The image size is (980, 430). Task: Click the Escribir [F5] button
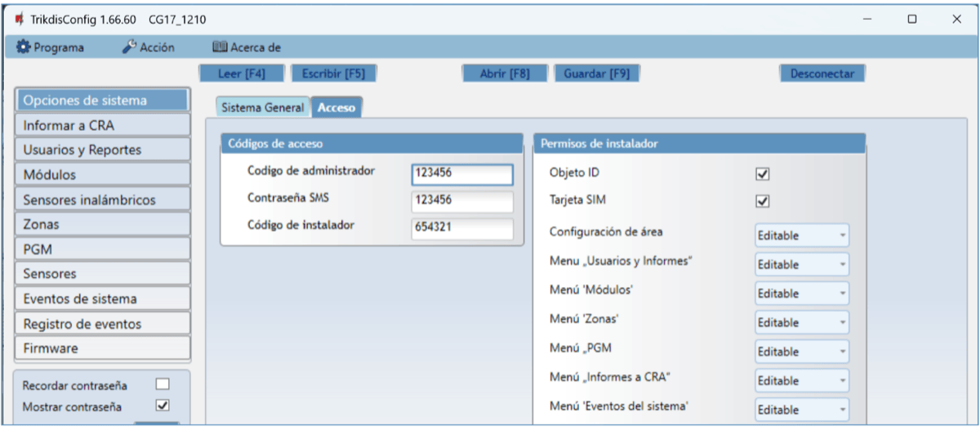[333, 74]
